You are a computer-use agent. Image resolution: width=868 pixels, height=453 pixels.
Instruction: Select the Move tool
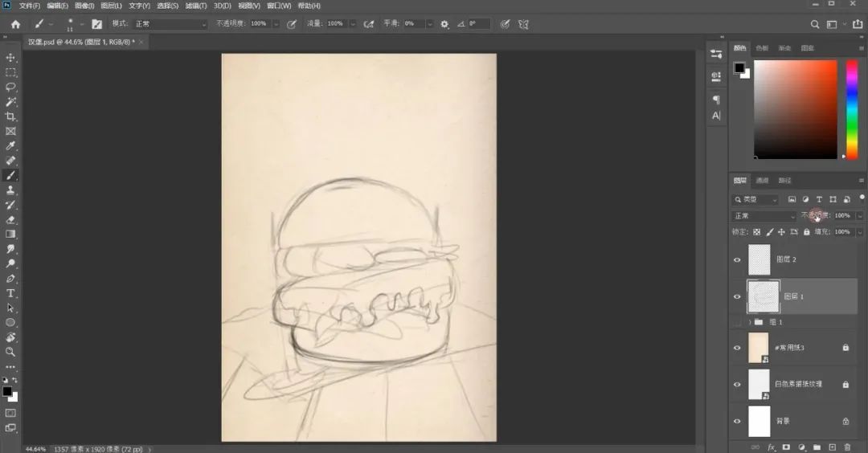[x=10, y=58]
